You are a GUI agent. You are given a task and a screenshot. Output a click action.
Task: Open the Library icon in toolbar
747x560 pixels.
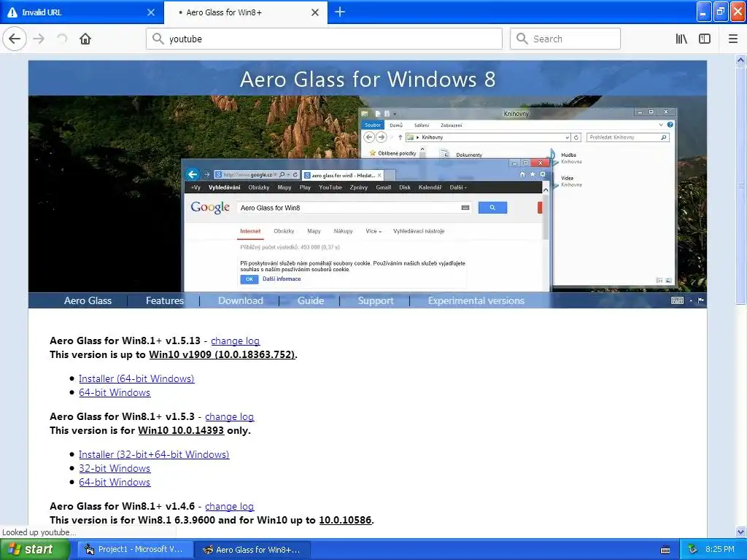pyautogui.click(x=681, y=39)
